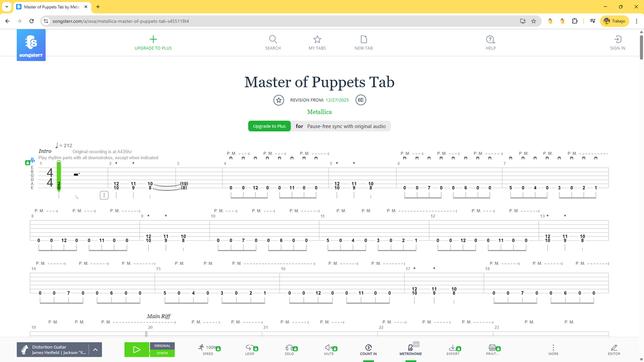Click the tempo marking 212
This screenshot has width=644, height=362.
click(x=64, y=145)
